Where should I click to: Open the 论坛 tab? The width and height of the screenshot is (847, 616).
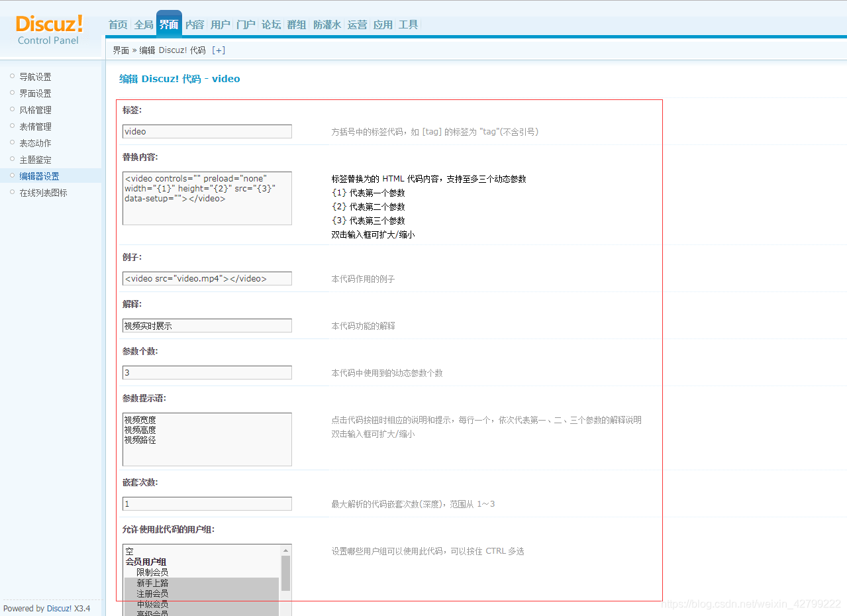(272, 25)
